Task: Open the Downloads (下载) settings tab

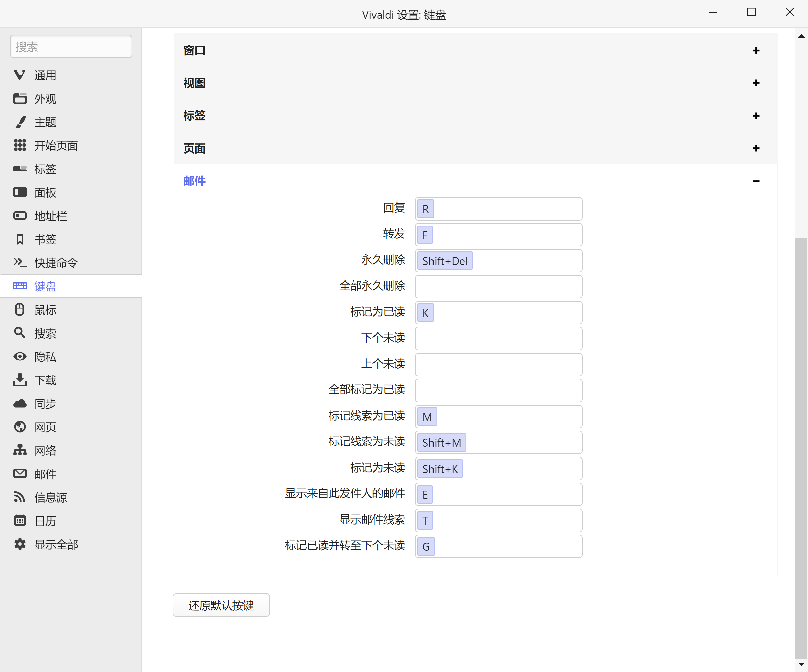Action: click(45, 380)
